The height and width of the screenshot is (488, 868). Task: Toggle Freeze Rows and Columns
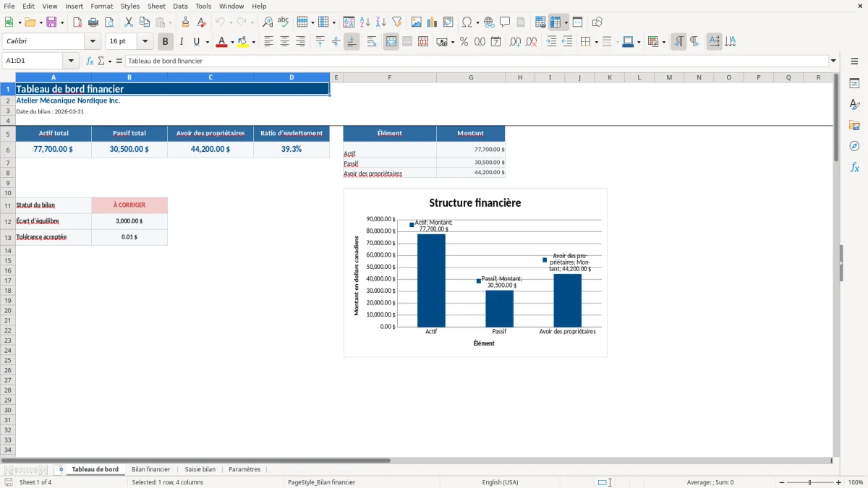pos(556,22)
